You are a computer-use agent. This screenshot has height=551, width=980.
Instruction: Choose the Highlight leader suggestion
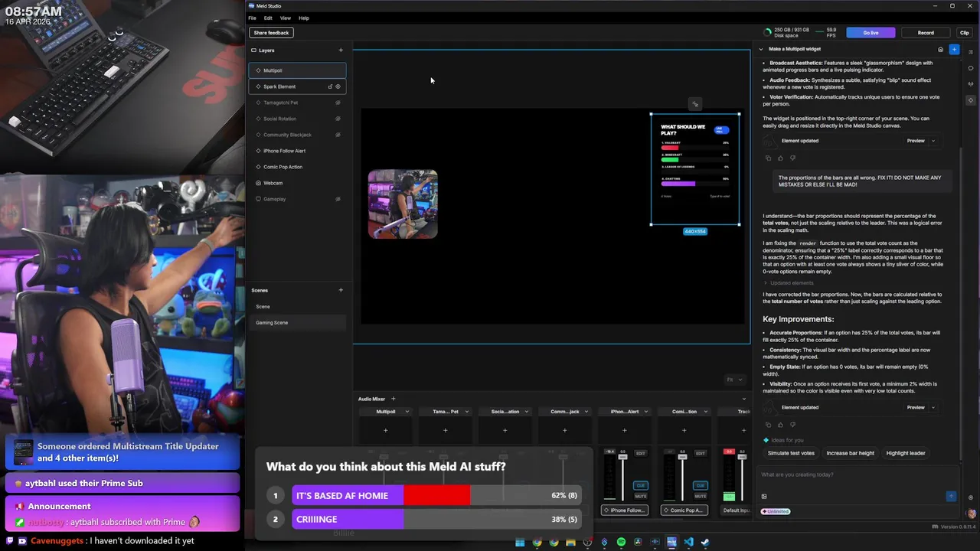(x=906, y=453)
